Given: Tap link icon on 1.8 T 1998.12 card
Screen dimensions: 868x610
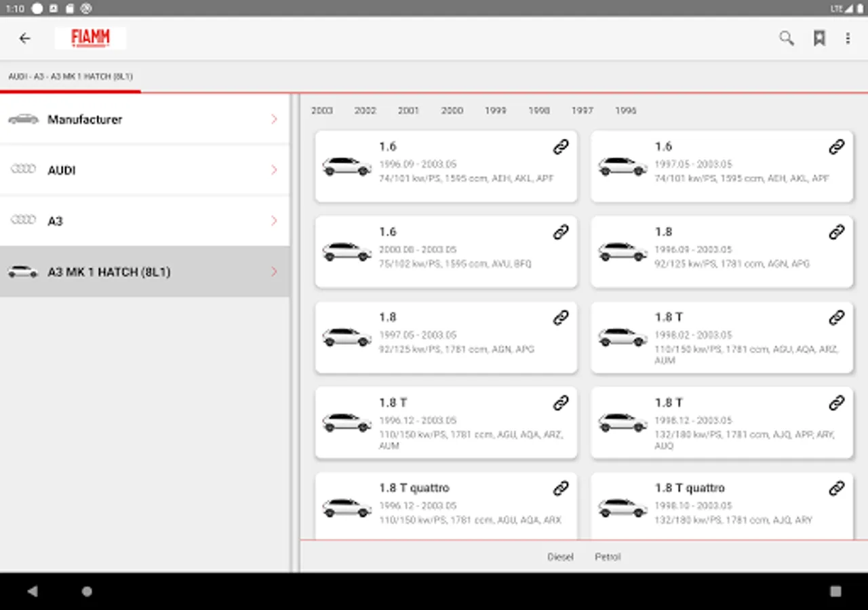Looking at the screenshot, I should 837,403.
